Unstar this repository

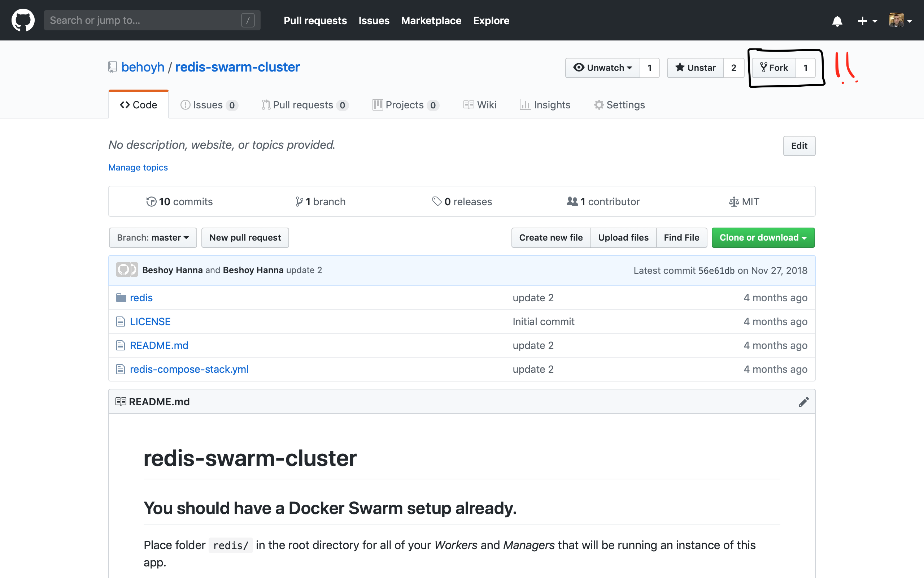click(695, 68)
